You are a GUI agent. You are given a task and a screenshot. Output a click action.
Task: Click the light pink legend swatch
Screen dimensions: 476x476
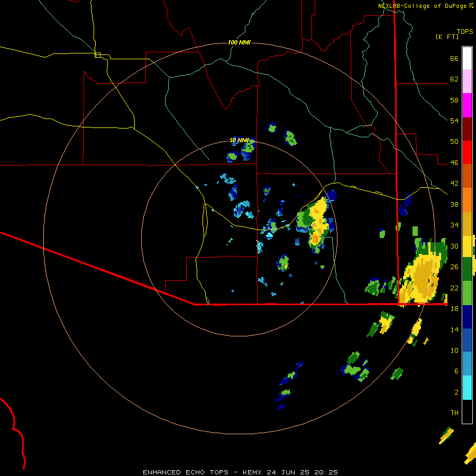467,81
